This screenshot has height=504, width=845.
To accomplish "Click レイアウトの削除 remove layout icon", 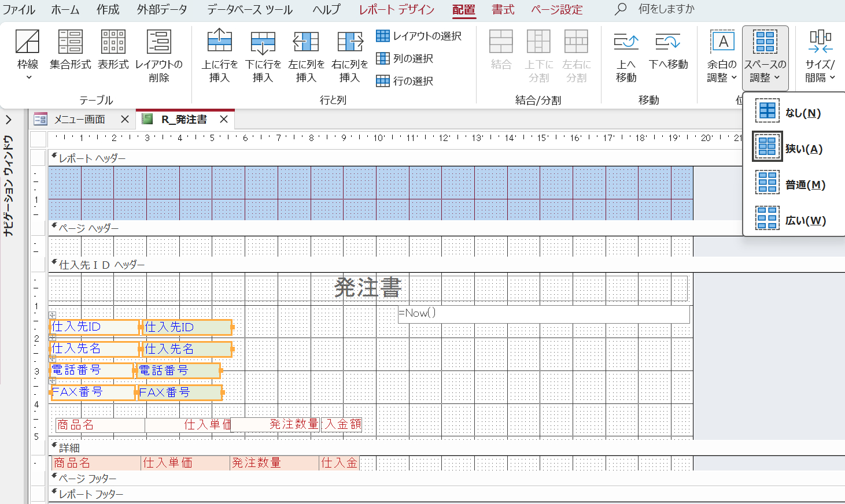I will point(159,55).
